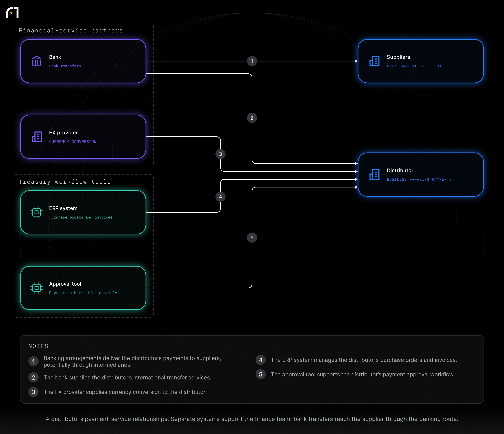Select the 'Distributor' card title
The height and width of the screenshot is (434, 504).
click(400, 171)
